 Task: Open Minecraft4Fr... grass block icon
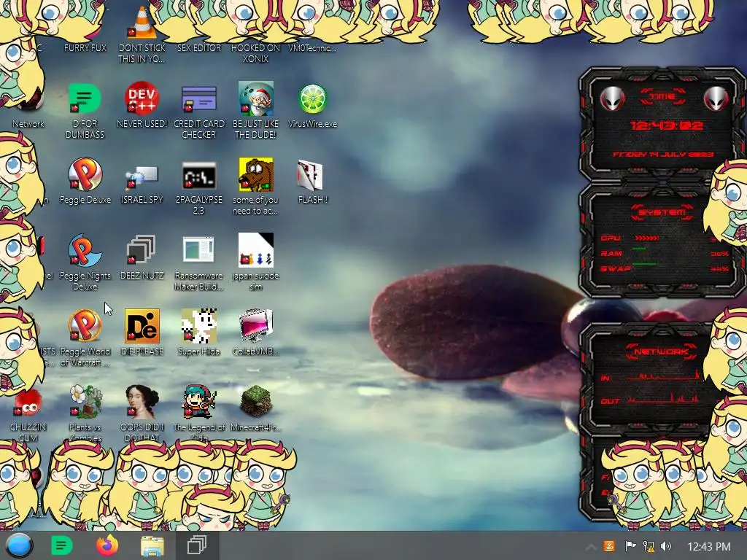tap(256, 402)
